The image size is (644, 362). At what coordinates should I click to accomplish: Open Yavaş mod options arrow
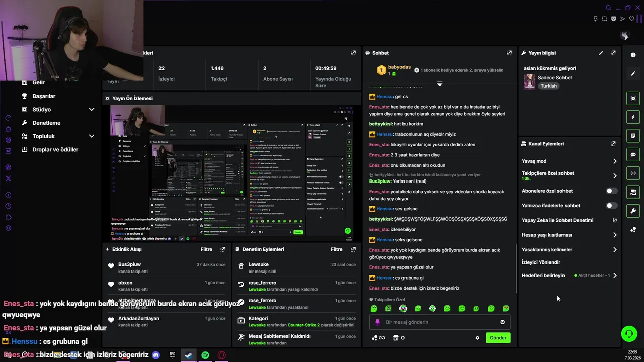point(615,161)
